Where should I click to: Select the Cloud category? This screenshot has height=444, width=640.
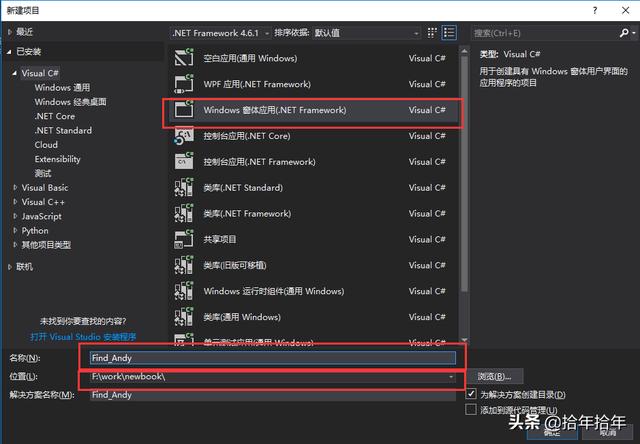[46, 145]
